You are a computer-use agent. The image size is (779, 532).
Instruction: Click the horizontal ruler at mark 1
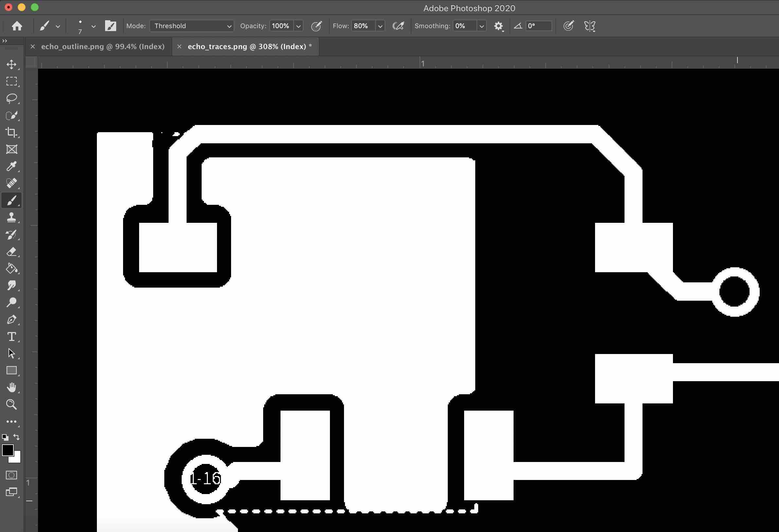[422, 63]
